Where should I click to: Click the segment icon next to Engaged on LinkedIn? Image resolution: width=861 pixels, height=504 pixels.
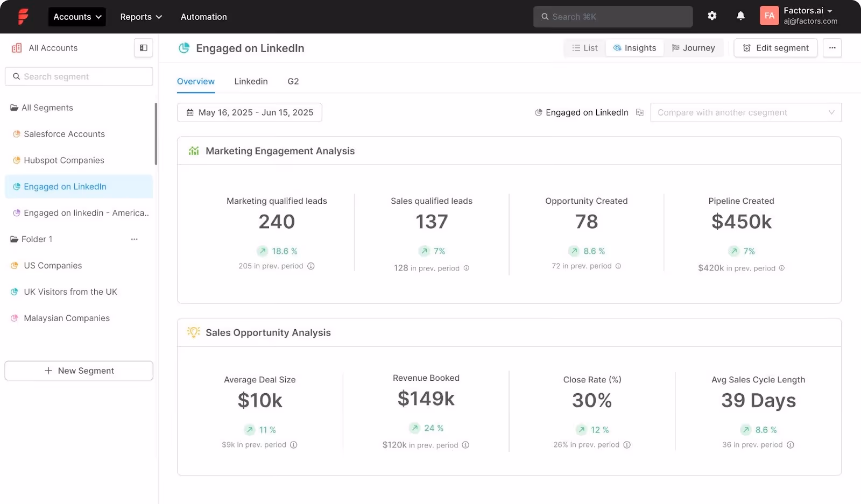coord(538,112)
